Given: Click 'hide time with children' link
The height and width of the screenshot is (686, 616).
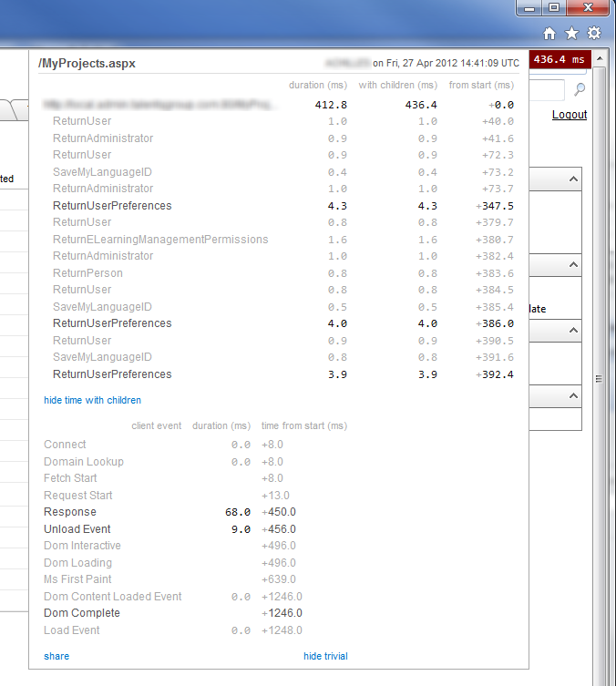Looking at the screenshot, I should [x=92, y=400].
